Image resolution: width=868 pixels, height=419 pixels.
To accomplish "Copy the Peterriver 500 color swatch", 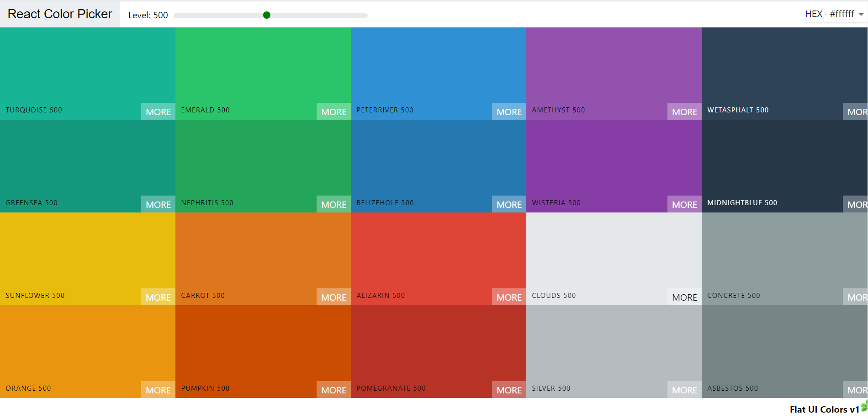I will 439,74.
